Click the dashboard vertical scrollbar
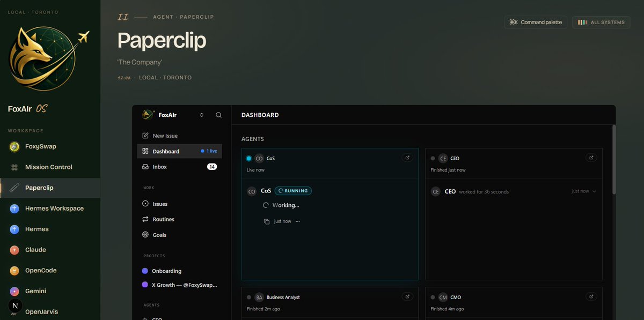The image size is (644, 320). point(614,159)
